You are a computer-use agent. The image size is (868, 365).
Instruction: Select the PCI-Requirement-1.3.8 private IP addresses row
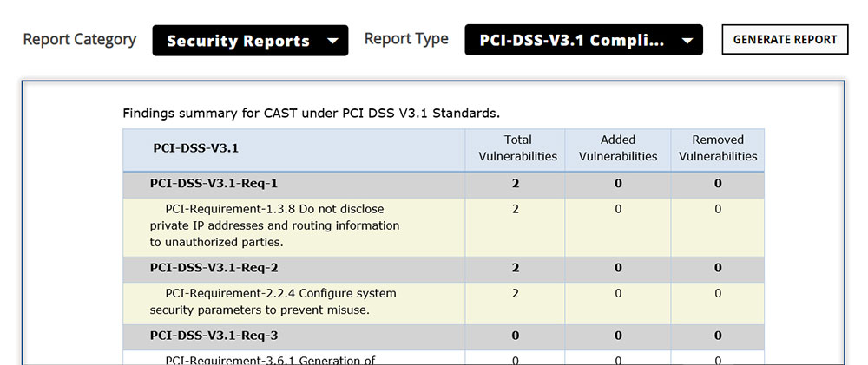(274, 225)
